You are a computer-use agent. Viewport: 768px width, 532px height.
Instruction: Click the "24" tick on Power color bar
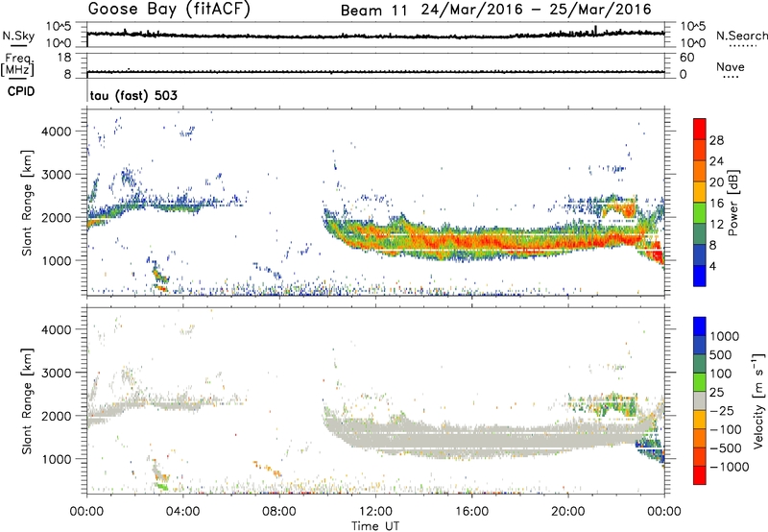[x=716, y=161]
